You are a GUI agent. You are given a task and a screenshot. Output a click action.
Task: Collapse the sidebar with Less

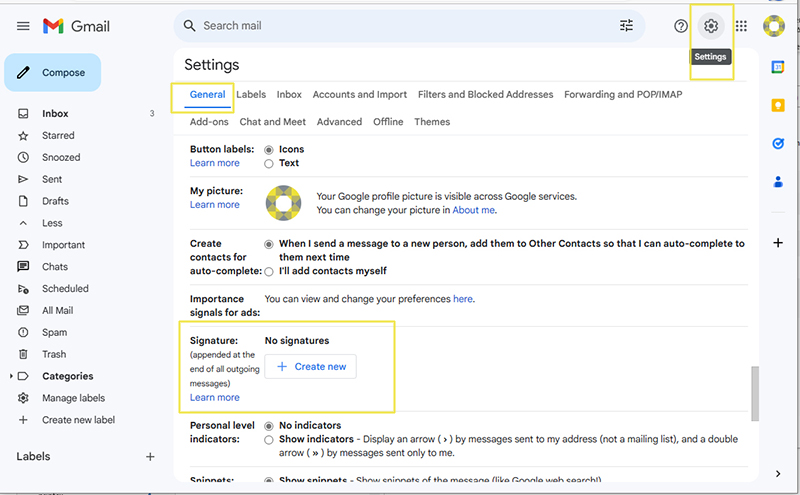52,223
